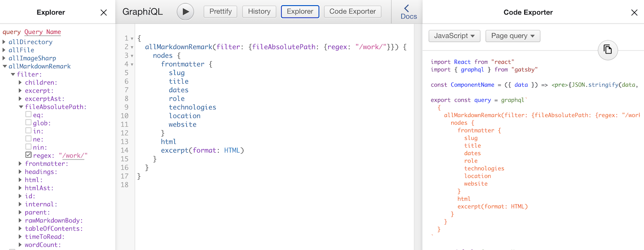Open the Page query snippet dropdown
The width and height of the screenshot is (644, 250).
513,36
